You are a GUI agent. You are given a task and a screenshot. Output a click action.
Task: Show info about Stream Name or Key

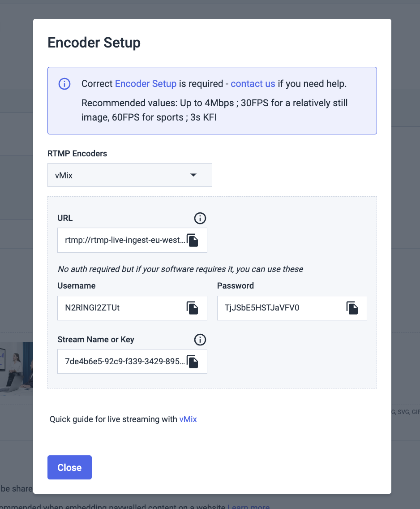tap(200, 340)
